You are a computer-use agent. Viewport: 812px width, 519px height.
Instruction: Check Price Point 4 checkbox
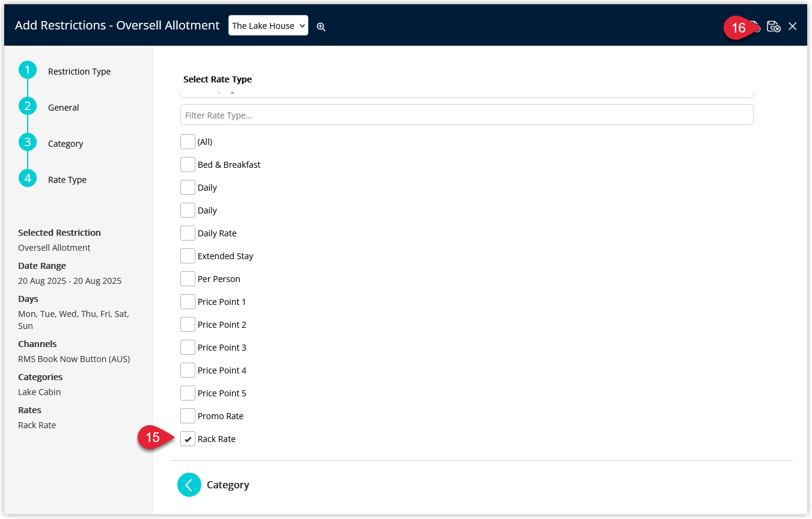coord(188,370)
